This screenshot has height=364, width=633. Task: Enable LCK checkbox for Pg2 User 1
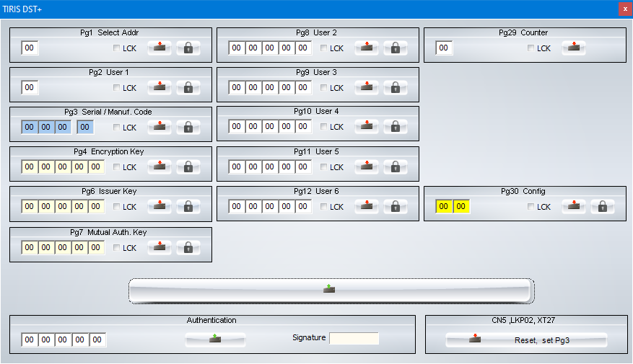[x=116, y=87]
